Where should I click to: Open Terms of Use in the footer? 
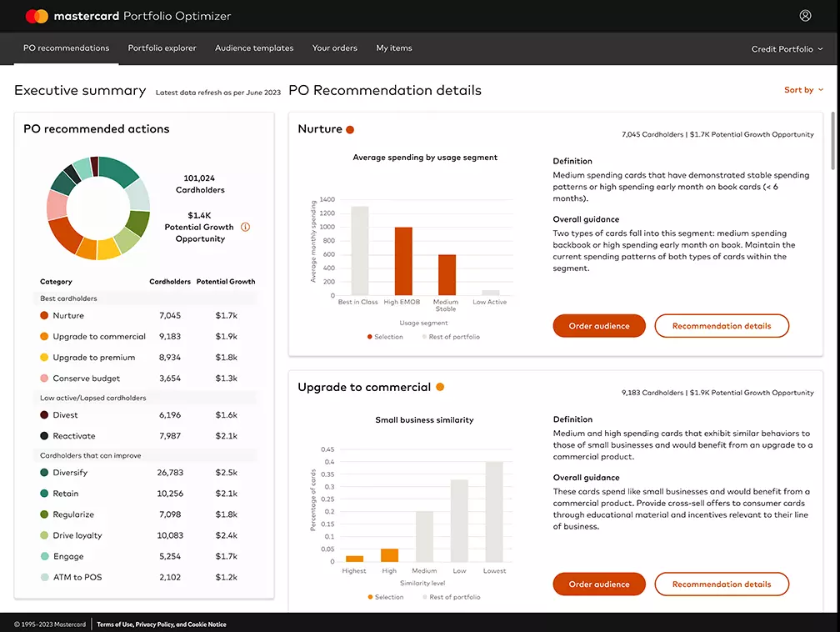pyautogui.click(x=116, y=623)
